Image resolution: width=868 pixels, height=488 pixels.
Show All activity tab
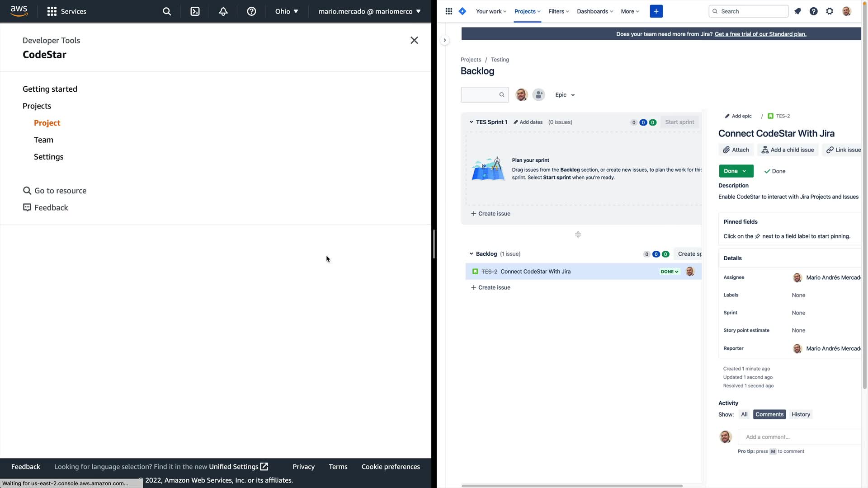click(x=744, y=414)
